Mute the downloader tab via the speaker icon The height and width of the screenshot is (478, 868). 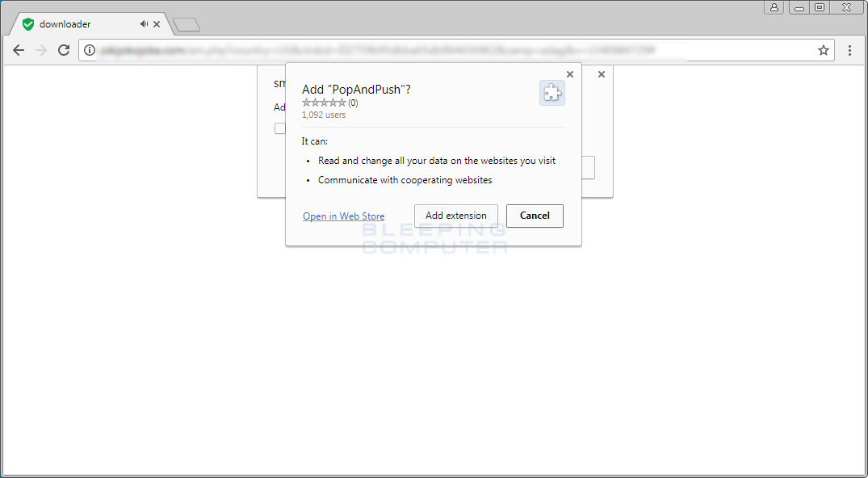(144, 23)
